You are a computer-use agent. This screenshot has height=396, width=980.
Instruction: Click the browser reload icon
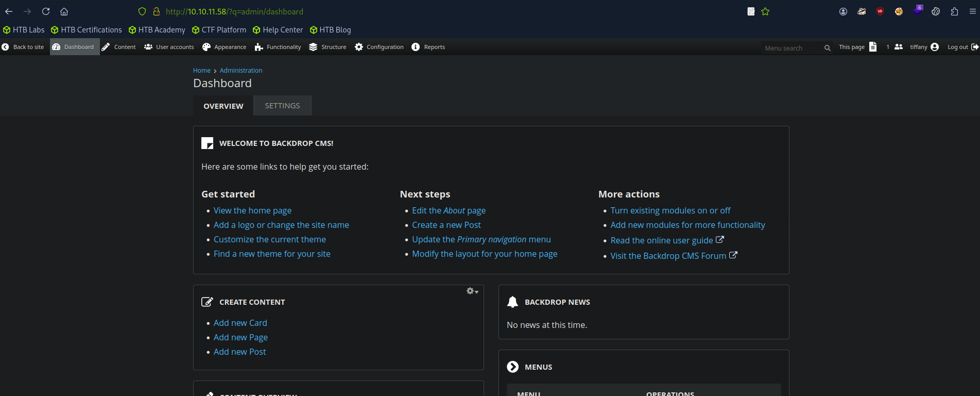click(46, 11)
